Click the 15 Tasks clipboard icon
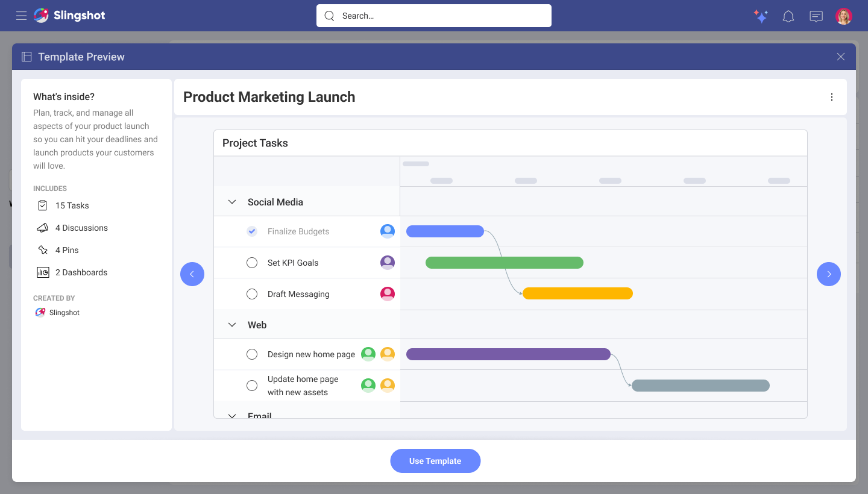Screen dimensions: 868x494 pyautogui.click(x=42, y=205)
